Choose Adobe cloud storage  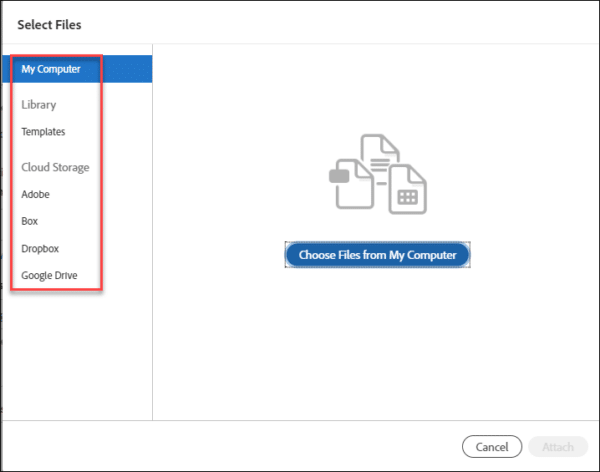click(35, 194)
